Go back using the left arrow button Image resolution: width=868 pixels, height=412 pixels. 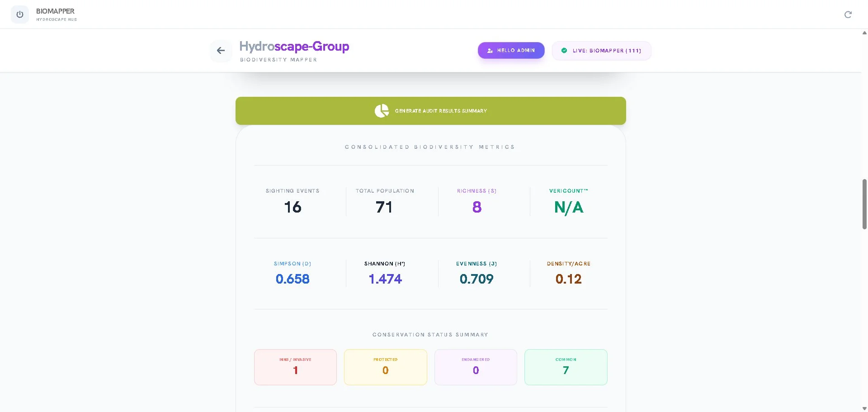tap(221, 51)
